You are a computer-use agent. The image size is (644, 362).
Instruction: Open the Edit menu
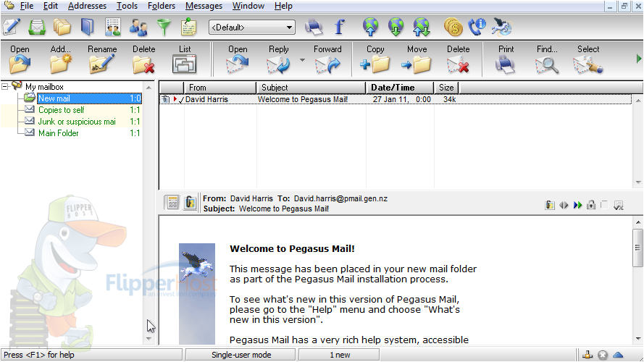(x=51, y=6)
